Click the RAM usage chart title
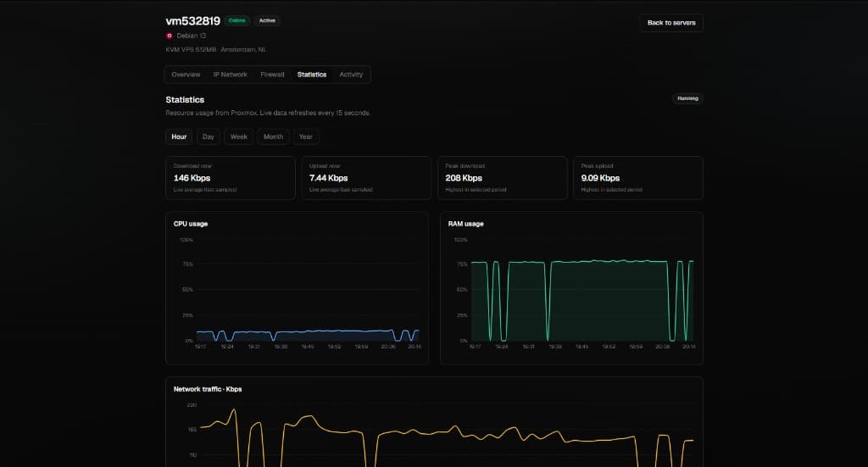The image size is (868, 467). (465, 224)
